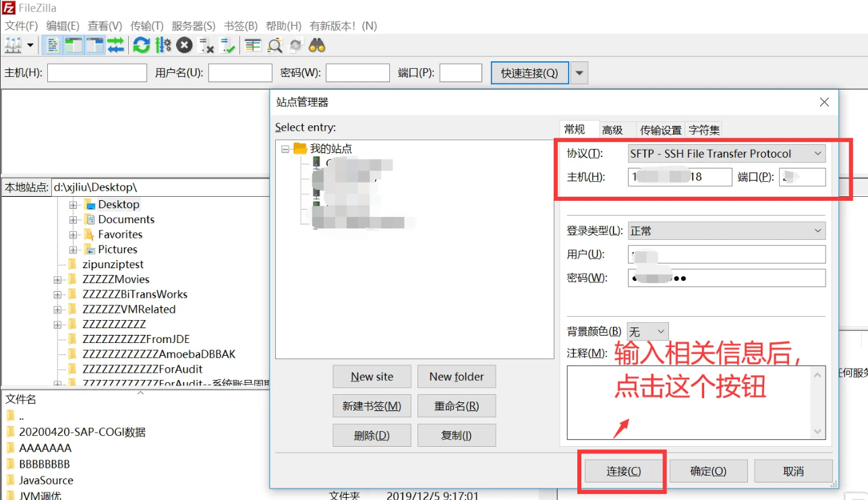The height and width of the screenshot is (500, 868).
Task: Click the 文件名 column header
Action: point(21,399)
